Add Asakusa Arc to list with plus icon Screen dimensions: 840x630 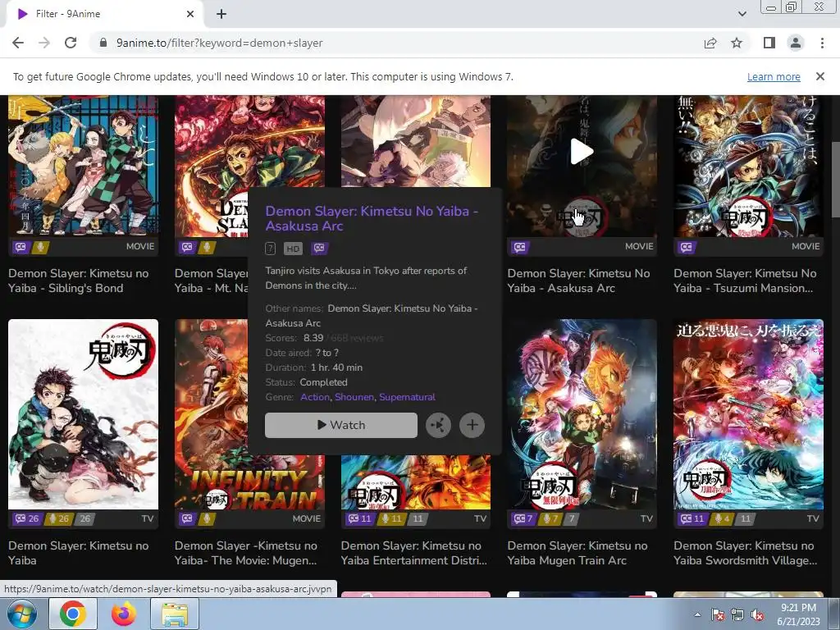tap(472, 426)
